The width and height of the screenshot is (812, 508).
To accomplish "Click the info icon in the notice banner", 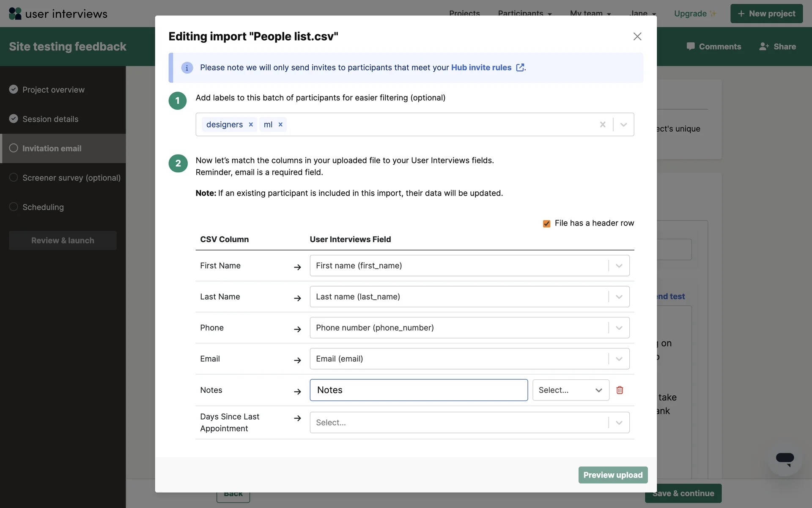I will (x=187, y=68).
